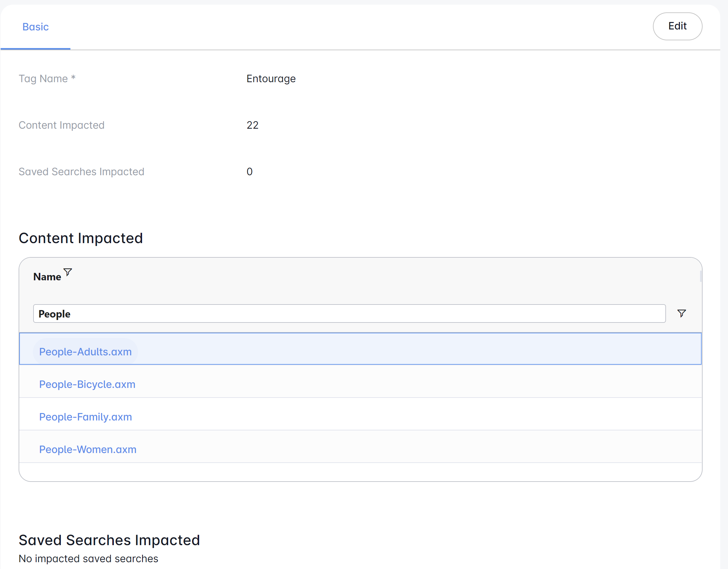The image size is (728, 569).
Task: Click the Saved Searches Impacted count 0
Action: [249, 171]
